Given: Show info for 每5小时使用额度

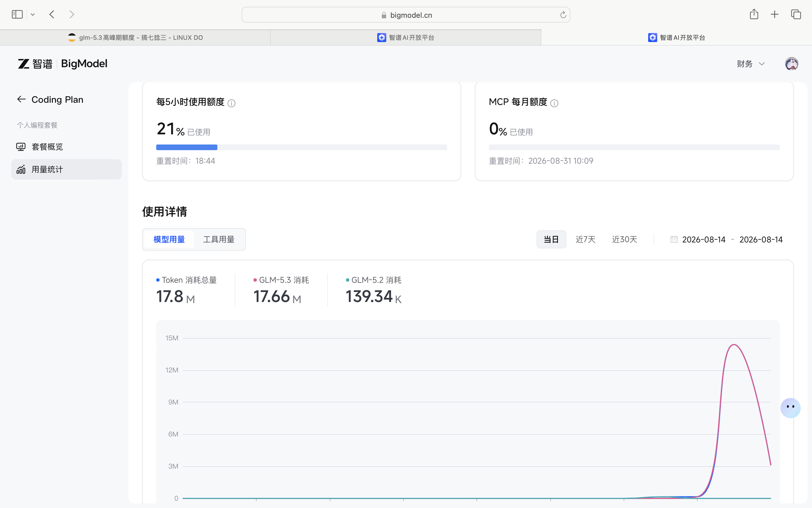Looking at the screenshot, I should (231, 103).
